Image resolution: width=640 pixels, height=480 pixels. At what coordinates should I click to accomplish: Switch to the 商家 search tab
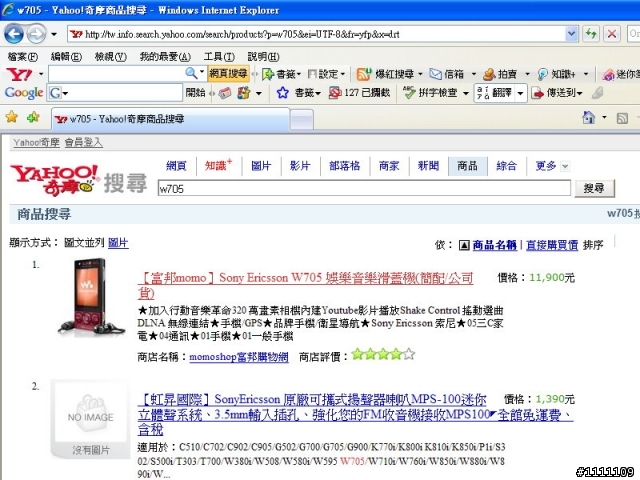point(389,166)
